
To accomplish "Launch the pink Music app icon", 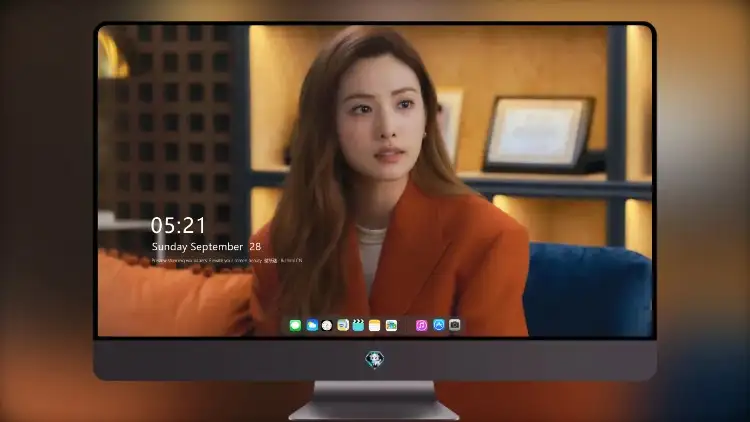I will pos(421,325).
